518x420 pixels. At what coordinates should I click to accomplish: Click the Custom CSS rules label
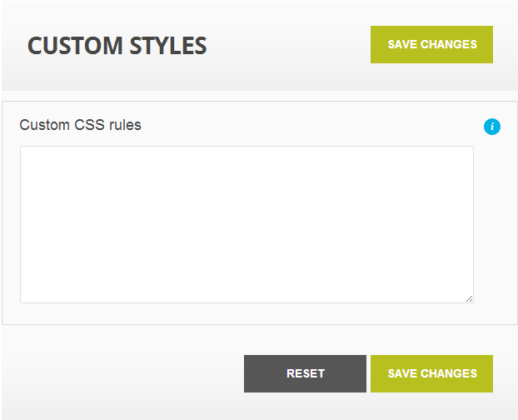(80, 125)
